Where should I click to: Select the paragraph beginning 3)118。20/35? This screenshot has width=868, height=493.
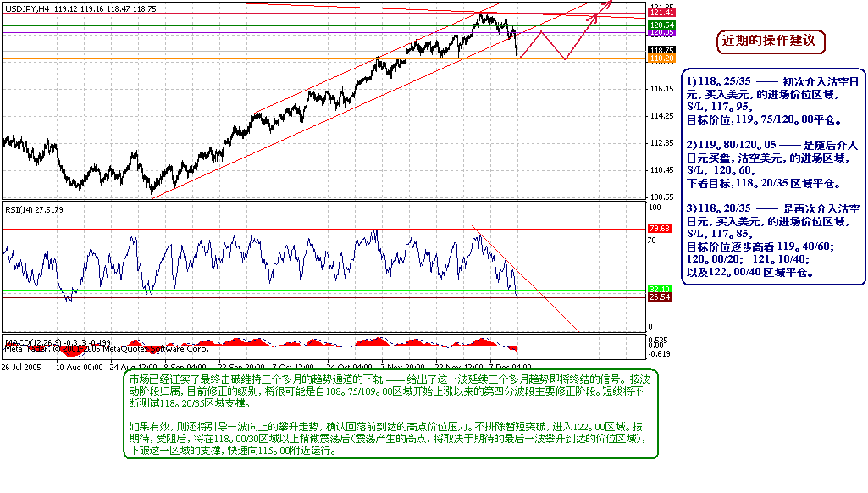[773, 241]
